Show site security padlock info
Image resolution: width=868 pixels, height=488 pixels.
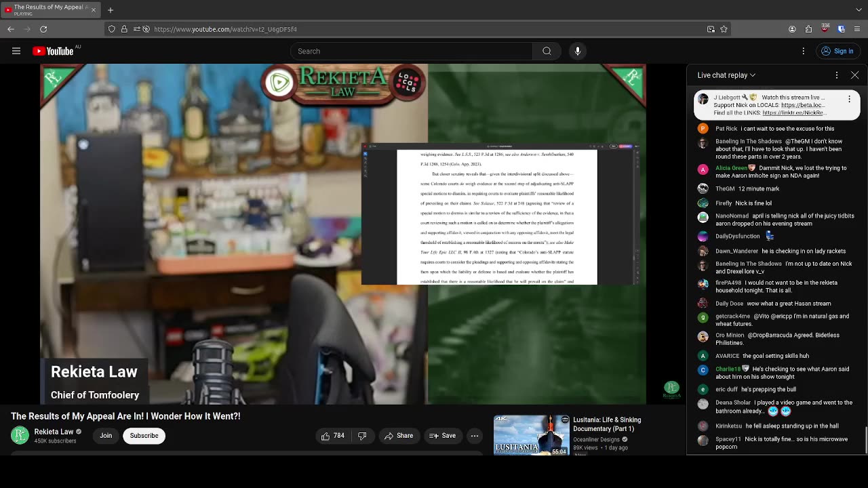tap(124, 29)
